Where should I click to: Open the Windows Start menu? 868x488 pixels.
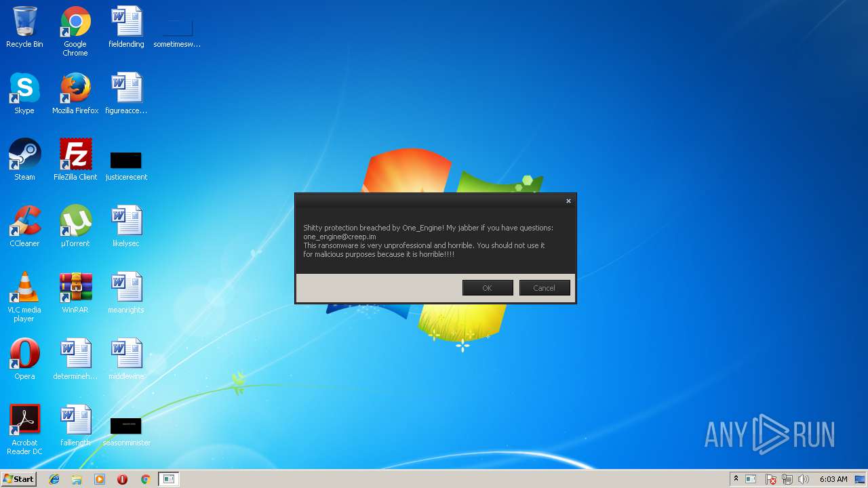[18, 479]
